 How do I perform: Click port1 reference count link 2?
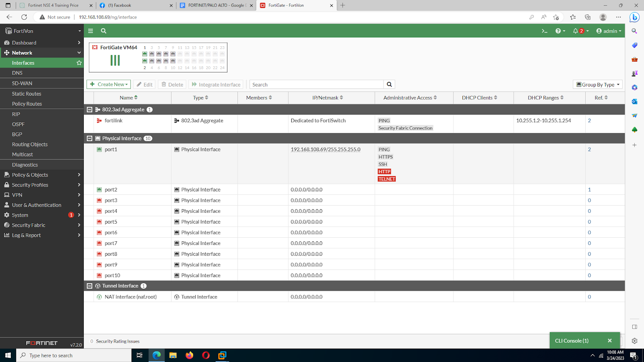589,150
